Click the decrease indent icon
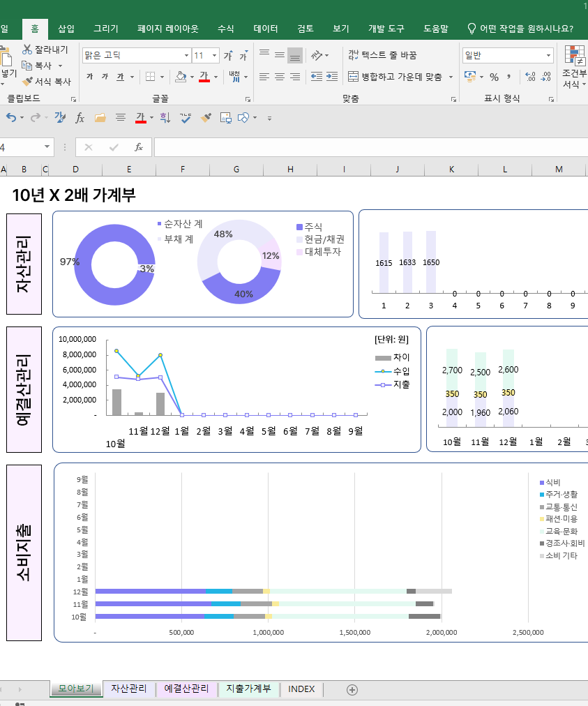 [x=317, y=77]
